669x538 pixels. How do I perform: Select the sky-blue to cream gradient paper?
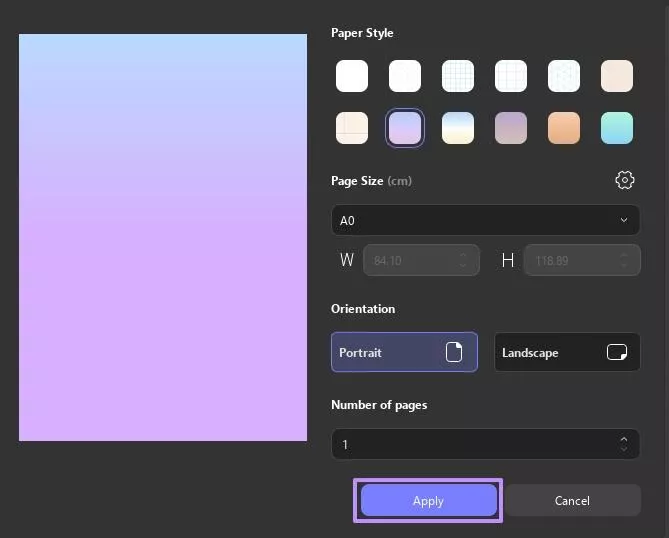[x=458, y=128]
